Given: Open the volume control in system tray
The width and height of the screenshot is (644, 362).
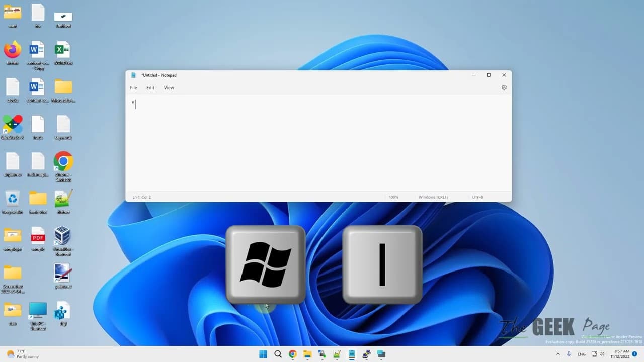Looking at the screenshot, I should coord(602,354).
